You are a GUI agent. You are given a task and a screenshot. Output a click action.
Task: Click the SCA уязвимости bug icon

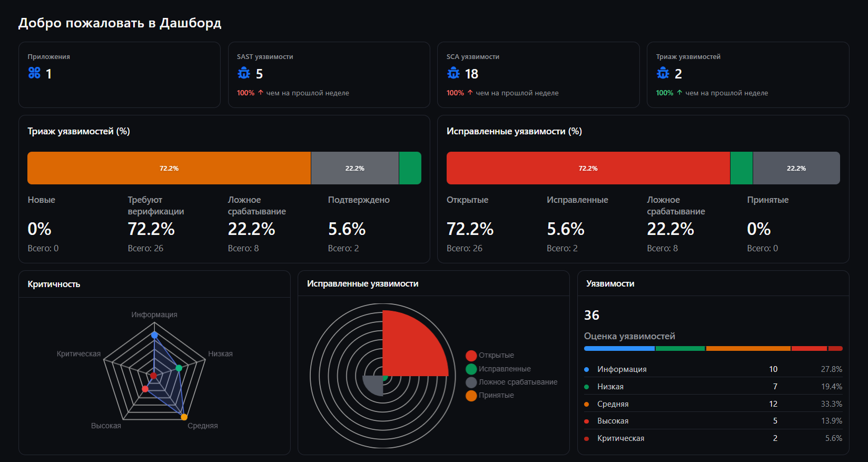click(x=453, y=73)
